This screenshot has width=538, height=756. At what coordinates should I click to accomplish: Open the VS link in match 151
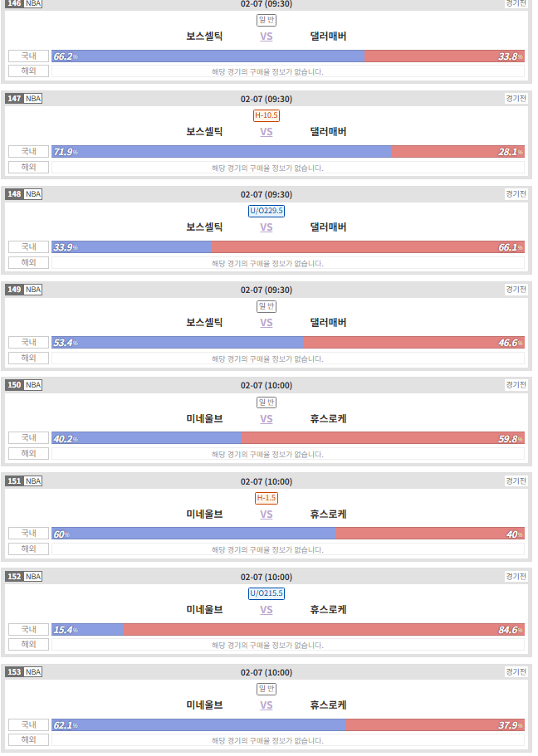(x=267, y=514)
